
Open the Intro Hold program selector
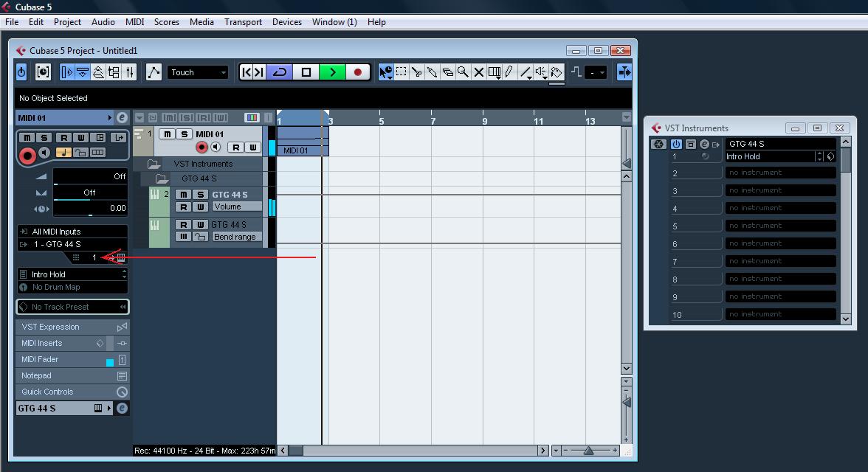[x=73, y=274]
